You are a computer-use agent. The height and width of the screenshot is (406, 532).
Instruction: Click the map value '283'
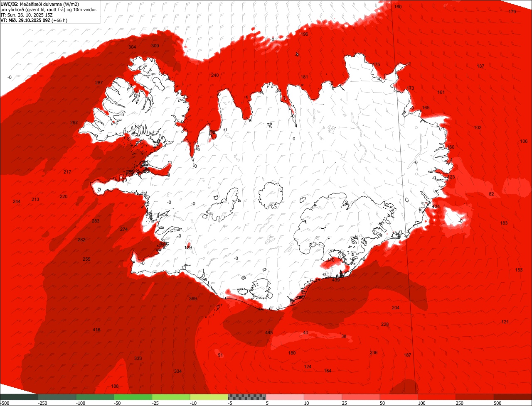(x=96, y=221)
